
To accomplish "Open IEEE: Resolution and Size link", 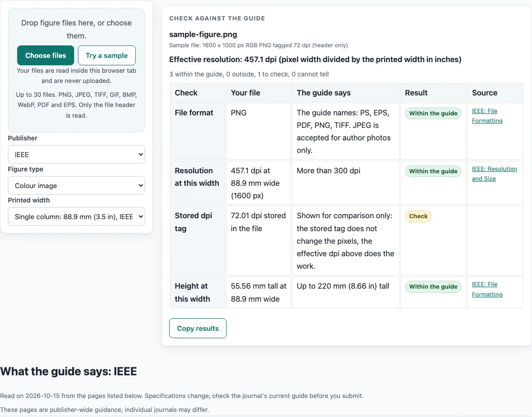I will pyautogui.click(x=494, y=174).
